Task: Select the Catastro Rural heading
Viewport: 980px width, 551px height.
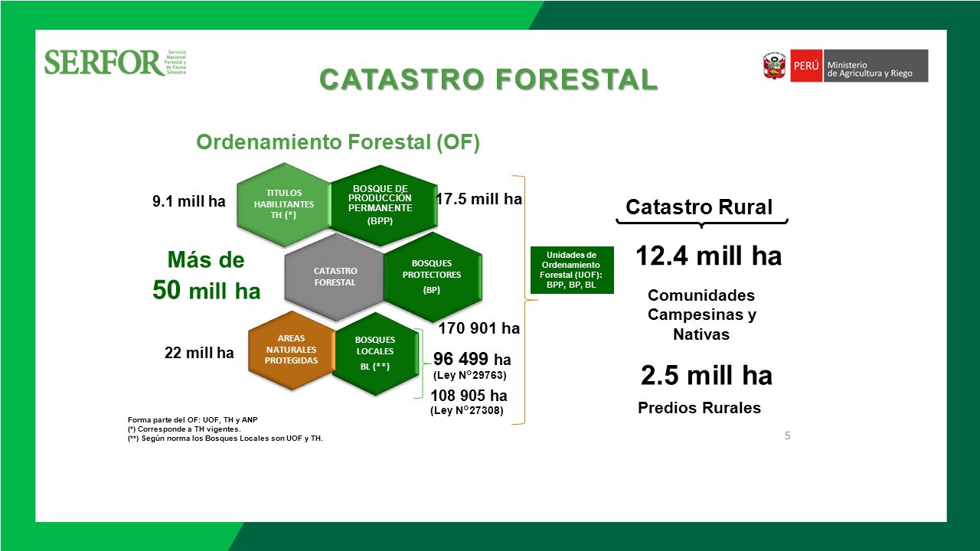Action: (699, 207)
